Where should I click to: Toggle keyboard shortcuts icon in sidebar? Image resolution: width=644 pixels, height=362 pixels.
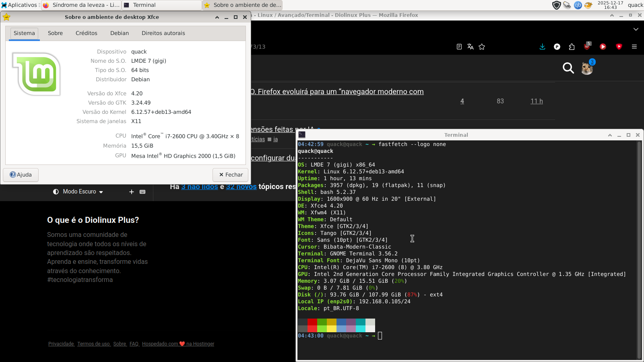[x=142, y=192]
